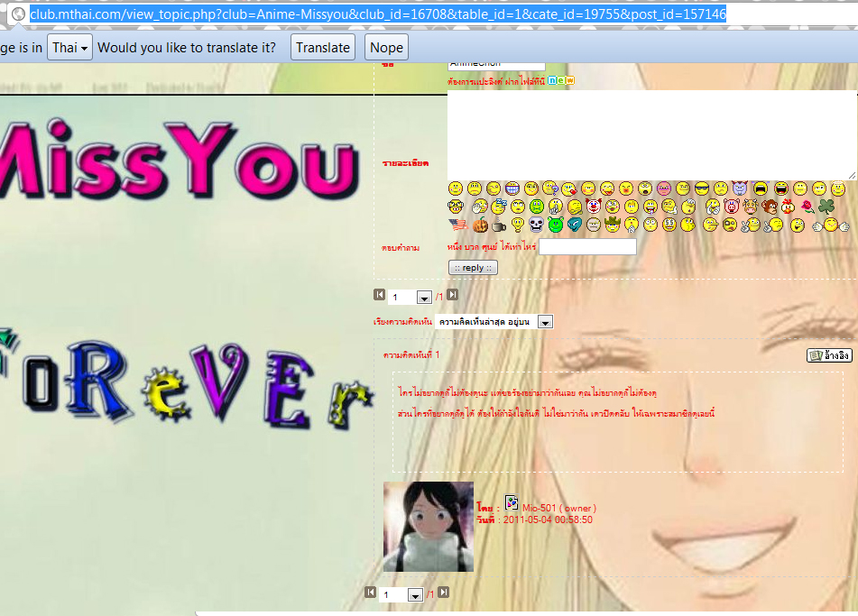Click the quote button on comment 1
858x616 pixels.
tap(829, 355)
